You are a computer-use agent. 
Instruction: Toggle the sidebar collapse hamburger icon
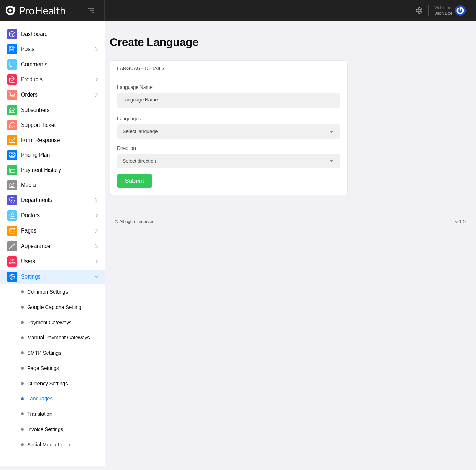(91, 10)
